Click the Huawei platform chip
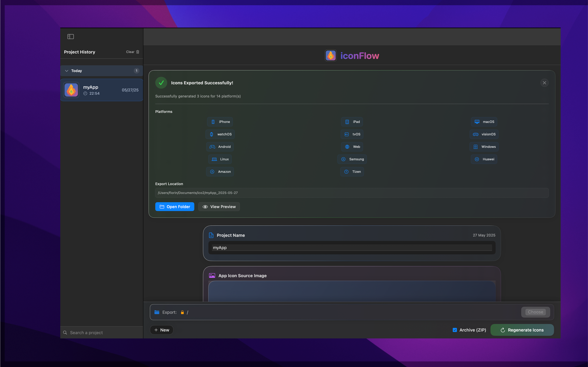This screenshot has height=367, width=588. pos(484,159)
